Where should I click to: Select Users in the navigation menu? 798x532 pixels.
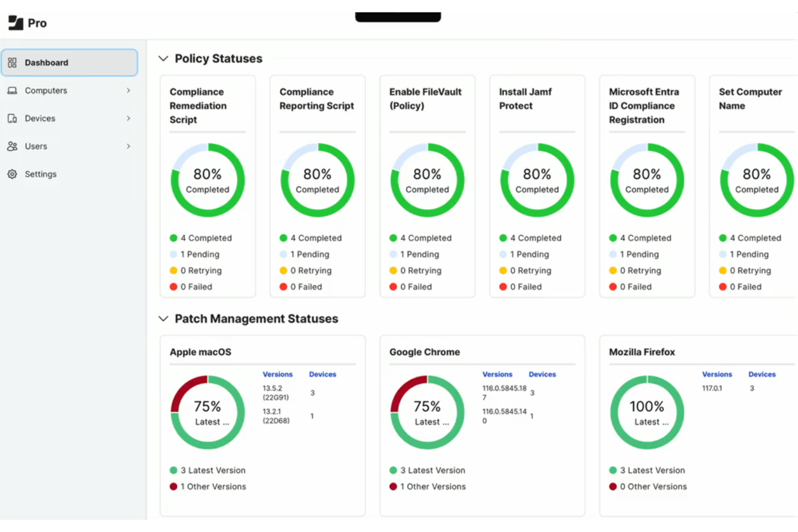pos(36,146)
